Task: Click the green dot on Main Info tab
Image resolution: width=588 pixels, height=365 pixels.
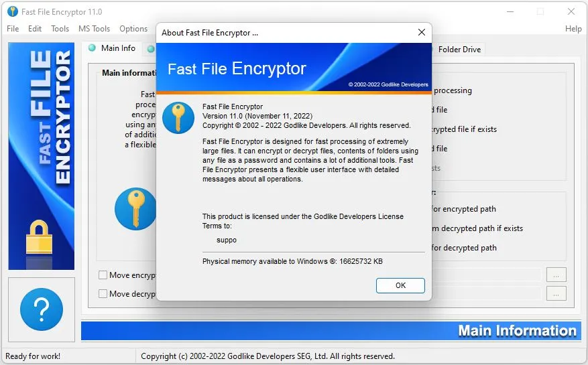Action: pos(92,48)
